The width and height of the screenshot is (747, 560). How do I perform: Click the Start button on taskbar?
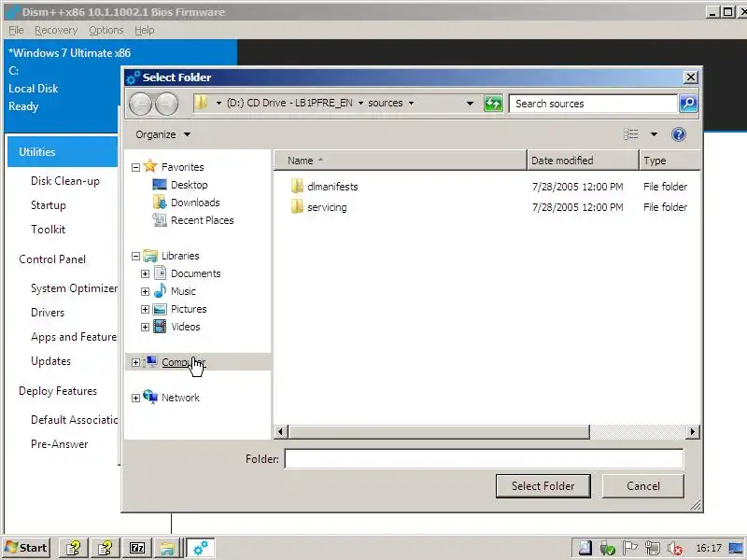27,548
